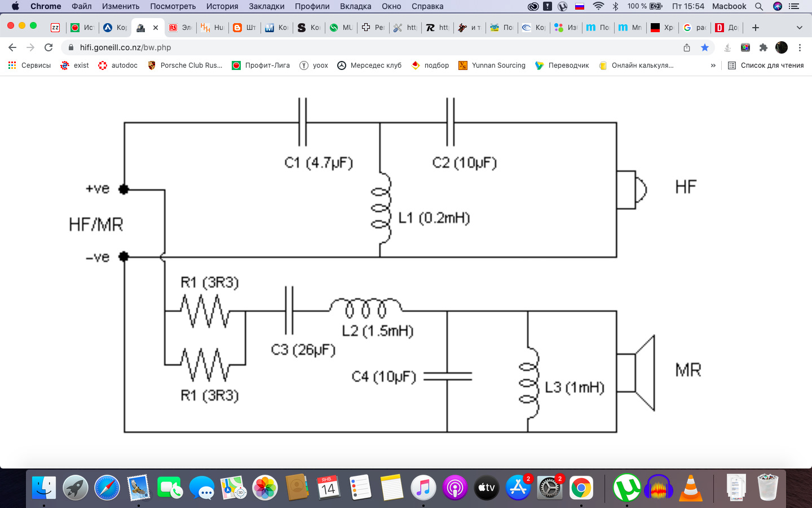Screen dimensions: 812x508
Task: Open the подбор bookmark
Action: pos(430,65)
